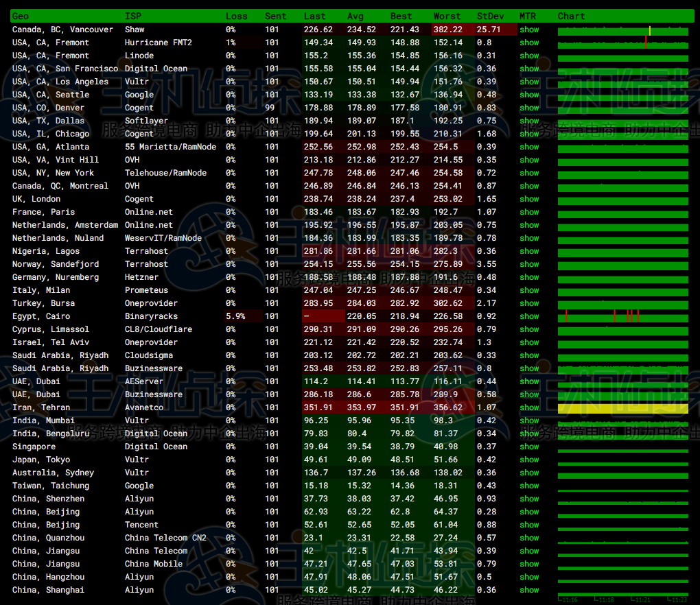Click 'AEServer' ISP cell
The width and height of the screenshot is (700, 605).
pyautogui.click(x=143, y=381)
